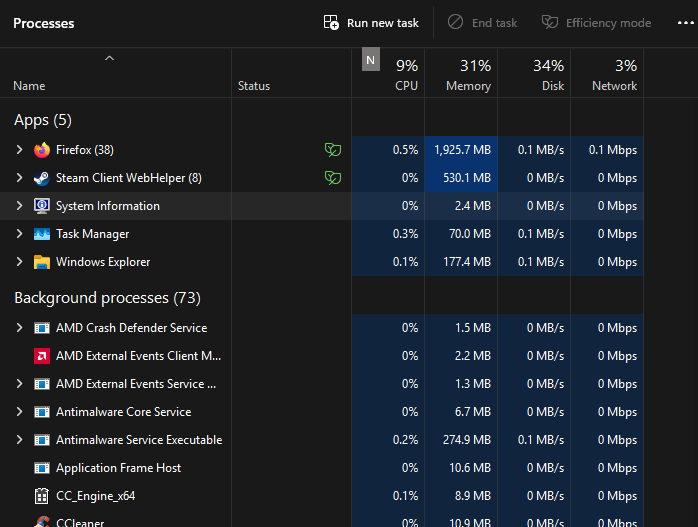Click efficiency leaf icon on Steam row
The height and width of the screenshot is (527, 698).
[x=333, y=178]
